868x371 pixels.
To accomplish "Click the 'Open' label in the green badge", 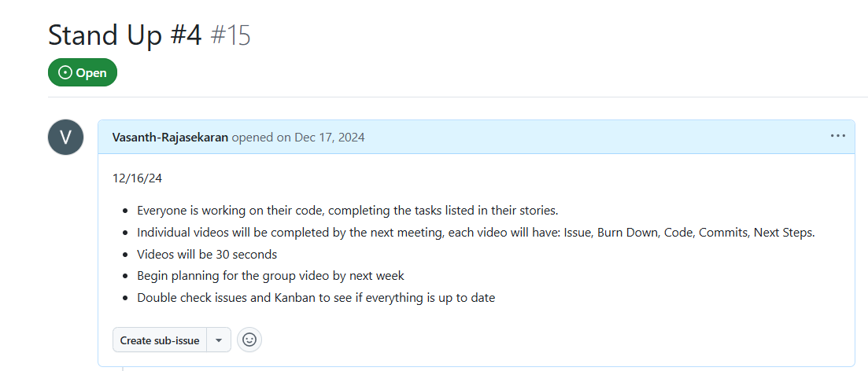I will tap(91, 73).
